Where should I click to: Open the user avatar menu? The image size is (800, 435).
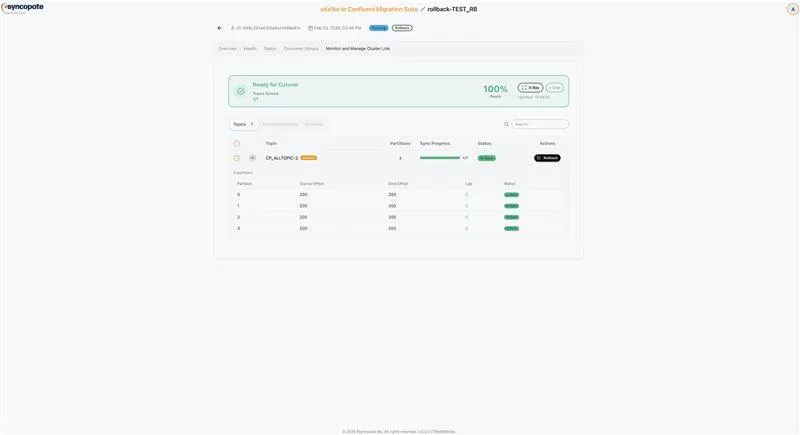tap(792, 9)
